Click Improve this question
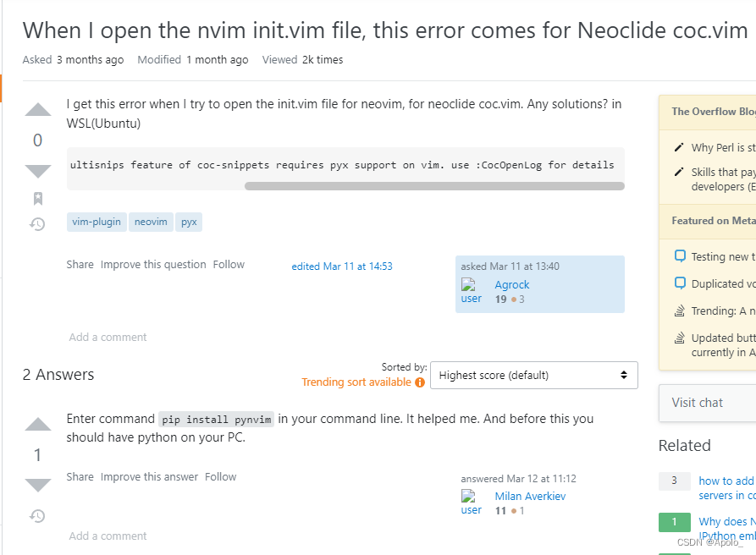Image resolution: width=756 pixels, height=555 pixels. pos(153,264)
